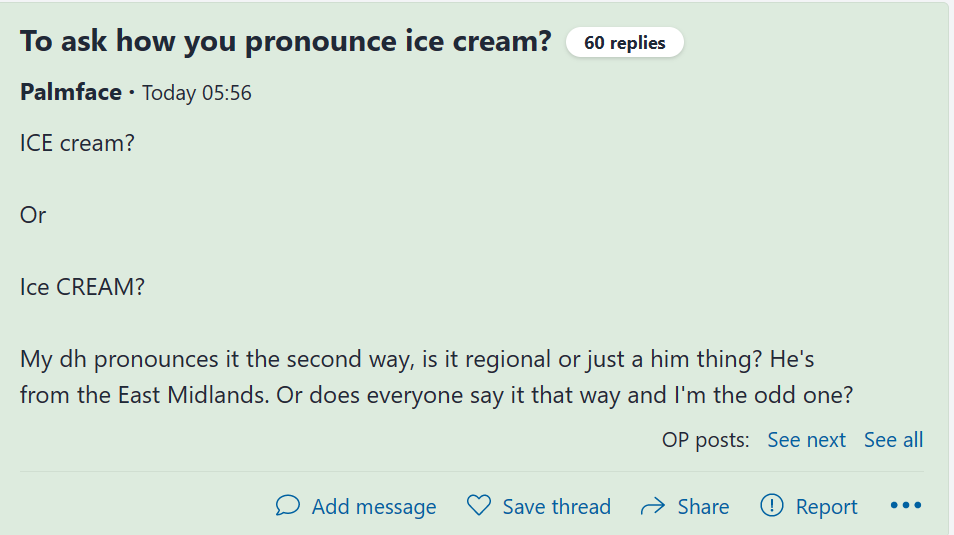The height and width of the screenshot is (535, 954).
Task: Open the See all OP posts link
Action: pyautogui.click(x=893, y=440)
